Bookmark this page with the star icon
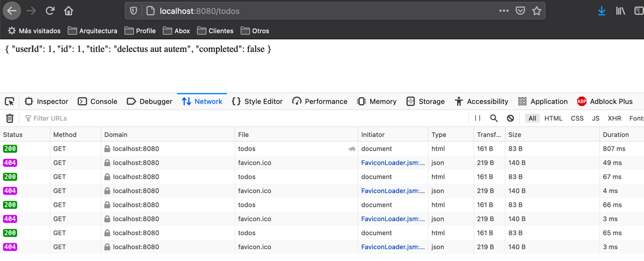The image size is (644, 261). coord(536,11)
